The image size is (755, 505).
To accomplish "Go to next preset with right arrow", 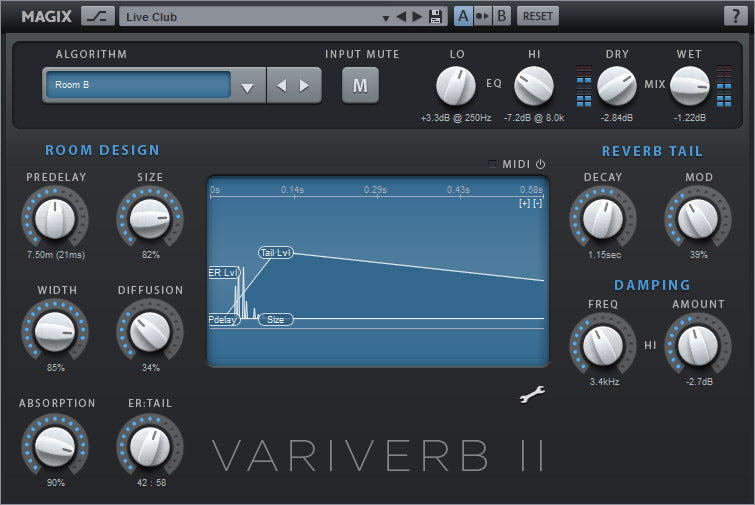I will 417,17.
